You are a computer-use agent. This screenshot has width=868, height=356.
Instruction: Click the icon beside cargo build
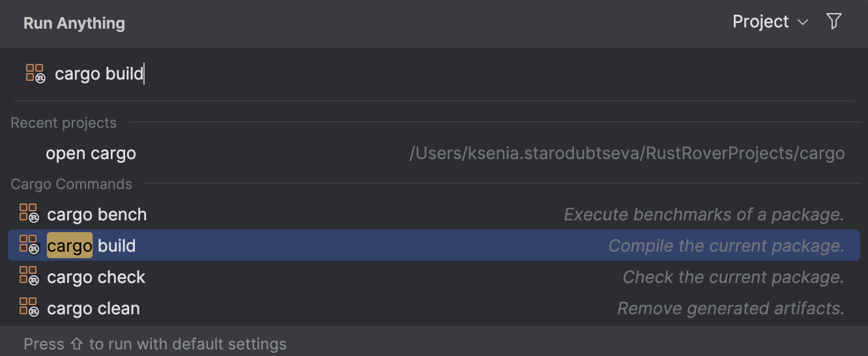click(x=29, y=245)
